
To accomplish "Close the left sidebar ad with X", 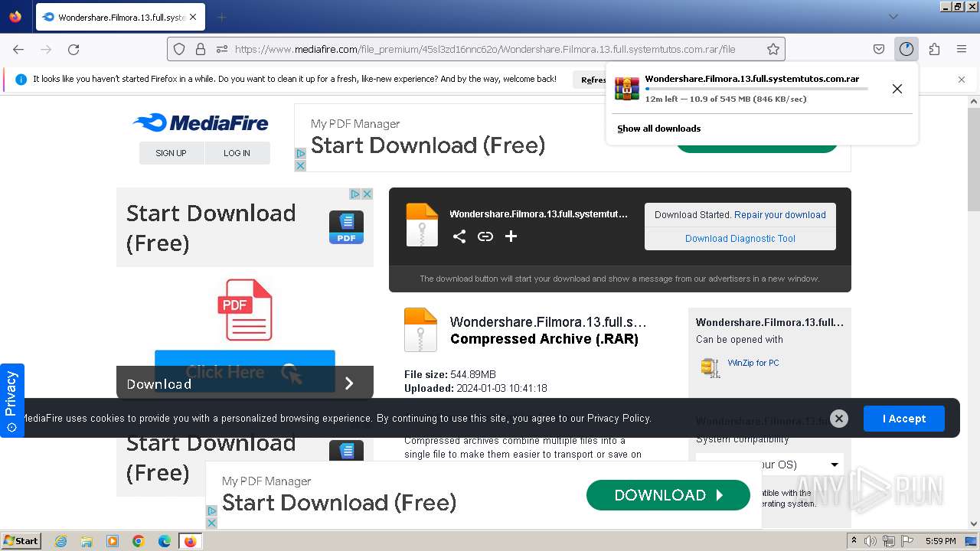I will click(367, 194).
